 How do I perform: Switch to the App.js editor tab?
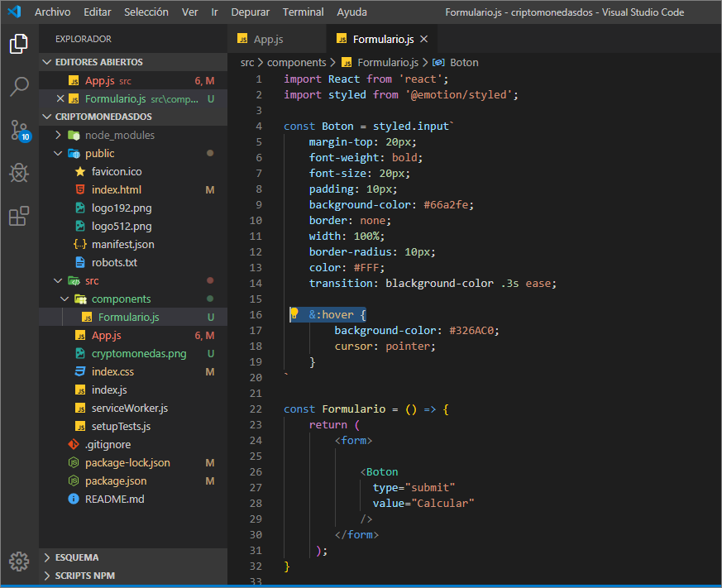[x=276, y=39]
